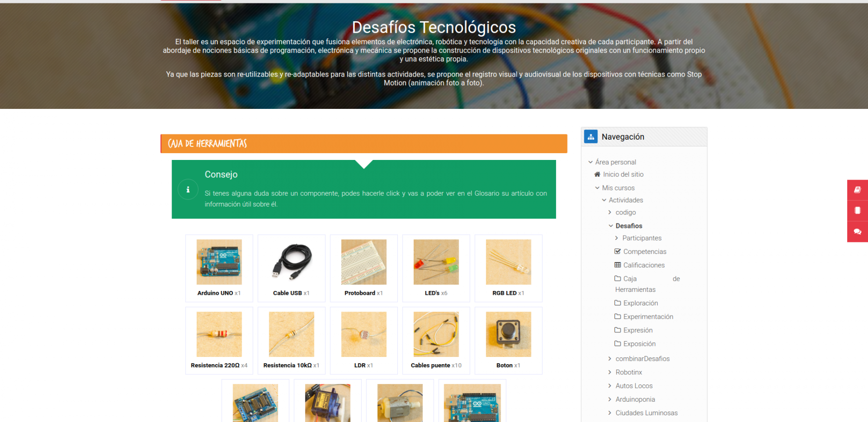
Task: Click the info icon in Consejo box
Action: click(x=188, y=189)
